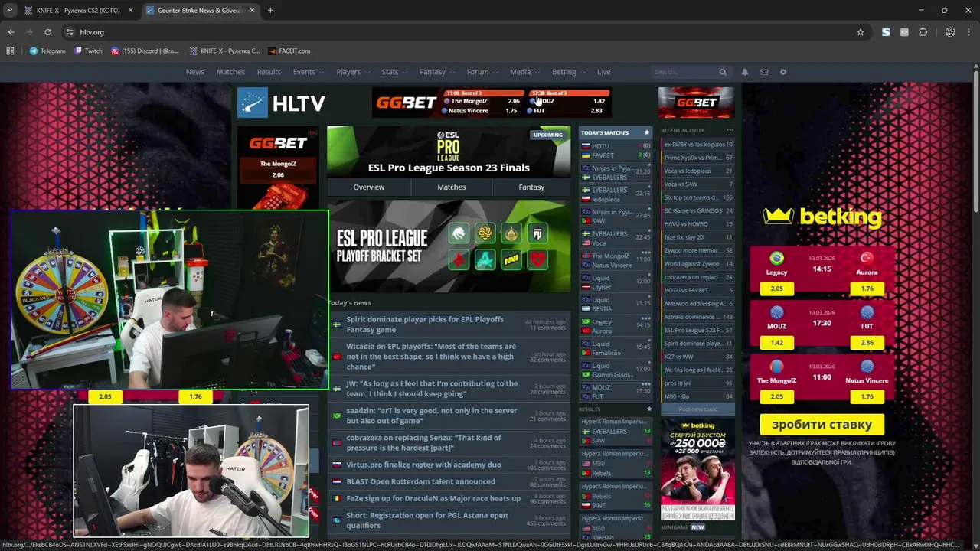
Task: Open 'Astralis dominance' recent activity thread
Action: coord(697,317)
